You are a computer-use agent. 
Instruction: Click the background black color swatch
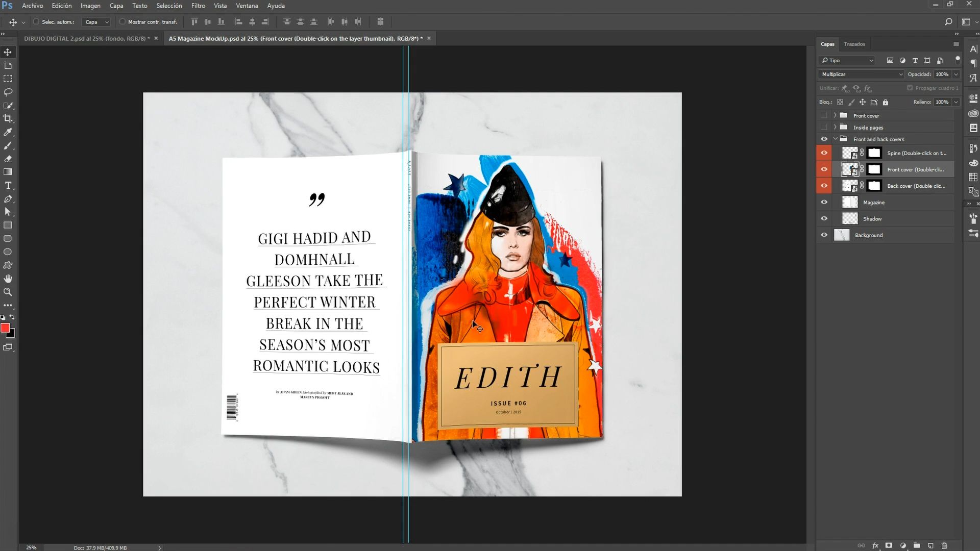(12, 334)
